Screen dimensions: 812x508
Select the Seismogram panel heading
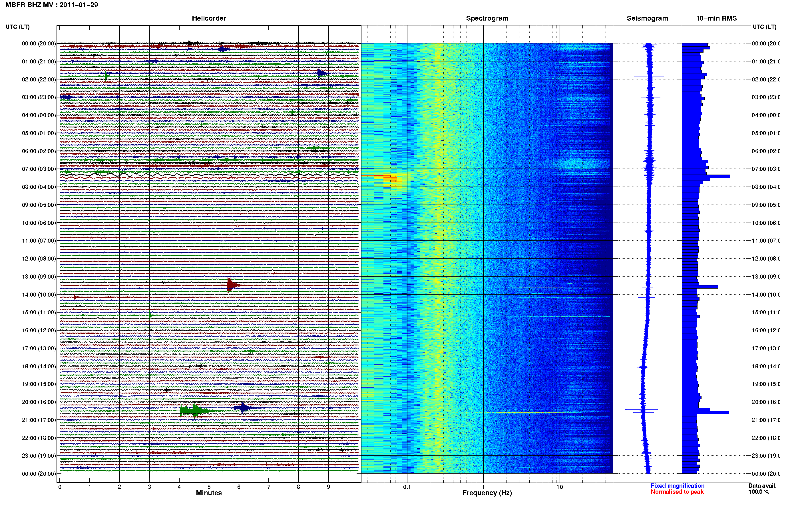click(647, 19)
